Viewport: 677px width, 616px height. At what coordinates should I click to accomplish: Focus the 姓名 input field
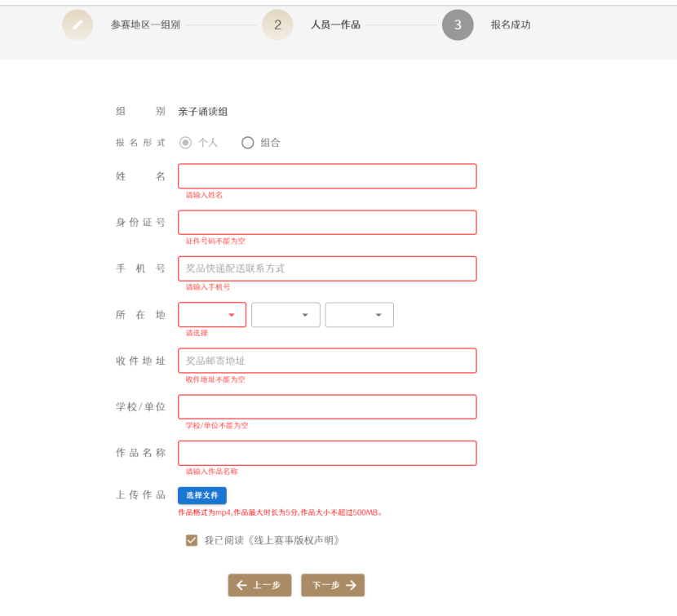[327, 176]
